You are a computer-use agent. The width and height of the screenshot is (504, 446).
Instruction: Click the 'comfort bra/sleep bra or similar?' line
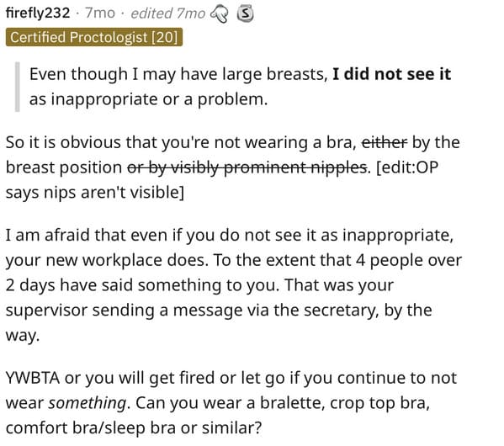(134, 428)
